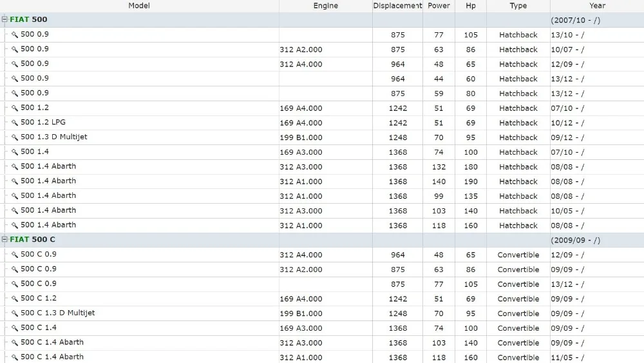The width and height of the screenshot is (644, 363).
Task: Click magnifier icon of 500 C 1.4 Abarth 140 Hp
Action: click(x=15, y=342)
